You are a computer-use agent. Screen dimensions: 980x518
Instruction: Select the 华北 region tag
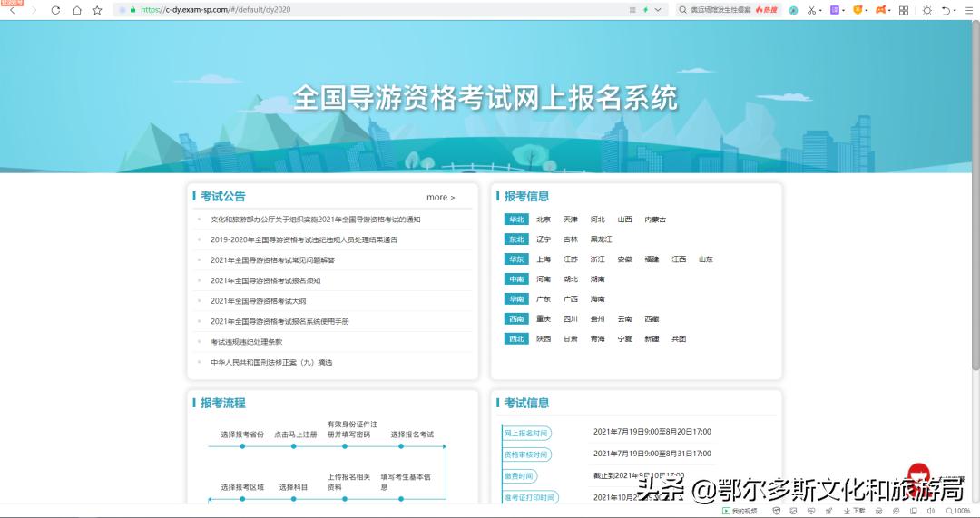[x=516, y=220]
